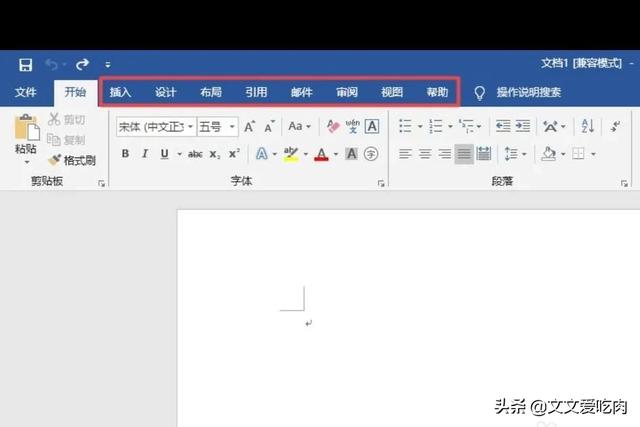Open the Customize Quick Access Toolbar dropdown
This screenshot has height=427, width=640.
(x=108, y=64)
